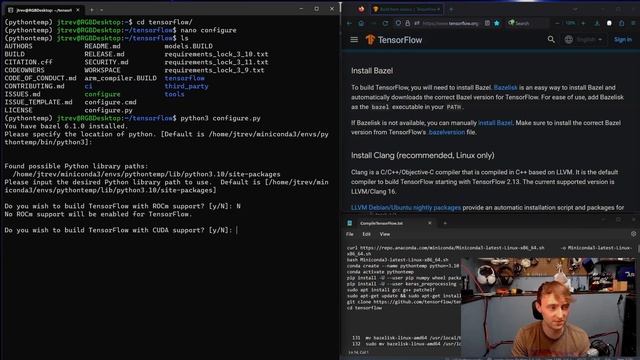Select the terminal tab jtrev@RGBDesktop

(44, 9)
